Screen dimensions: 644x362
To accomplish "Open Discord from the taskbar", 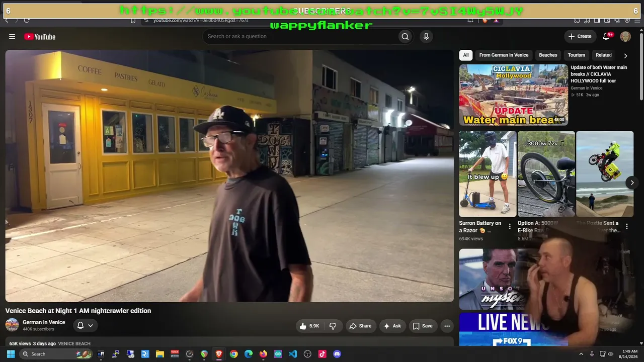I will pyautogui.click(x=337, y=354).
